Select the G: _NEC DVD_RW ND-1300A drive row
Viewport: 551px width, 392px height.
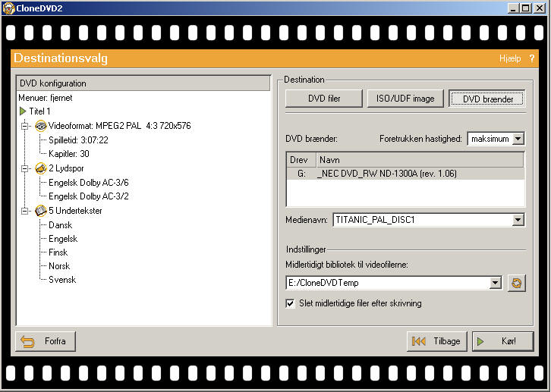(405, 174)
